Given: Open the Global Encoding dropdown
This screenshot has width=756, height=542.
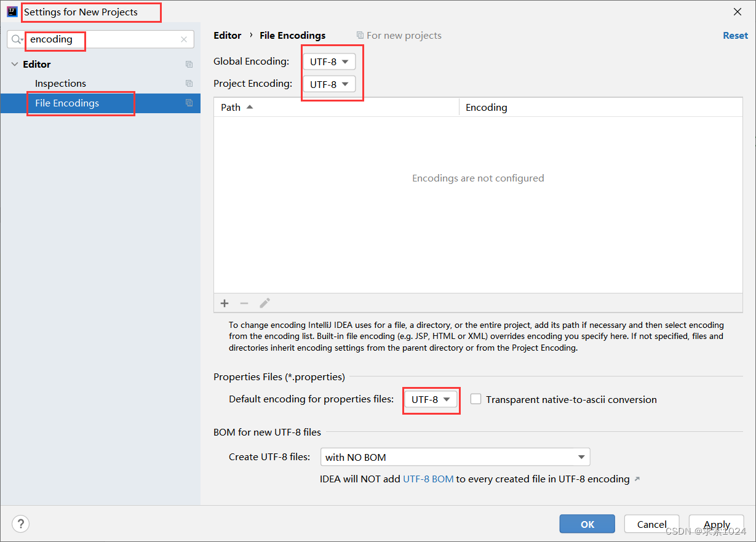Looking at the screenshot, I should point(329,62).
